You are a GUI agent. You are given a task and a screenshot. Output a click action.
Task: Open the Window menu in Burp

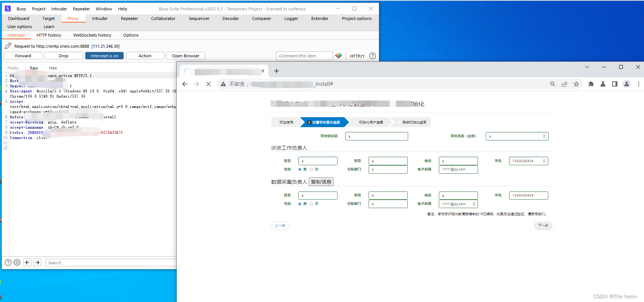point(104,9)
